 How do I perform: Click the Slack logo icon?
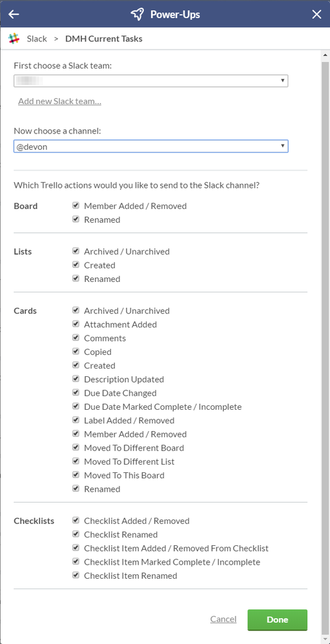click(x=14, y=39)
